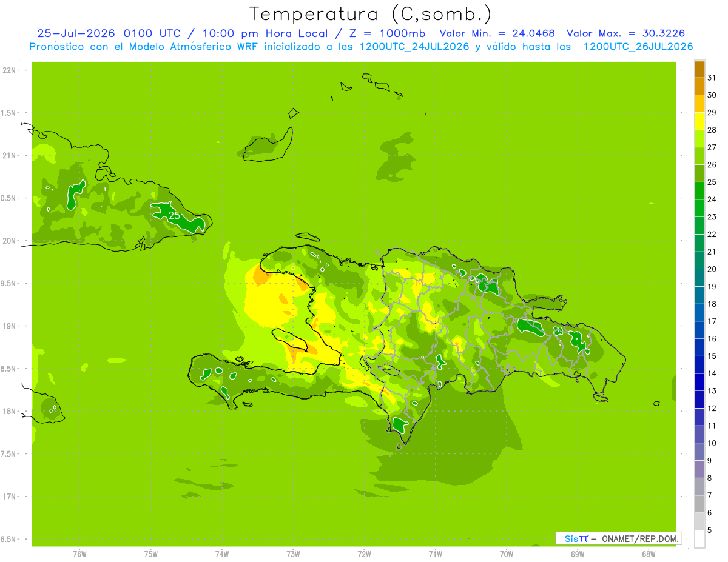Screen dimensions: 728x562
Task: Click the "69W" longitude axis label
Action: pyautogui.click(x=577, y=554)
